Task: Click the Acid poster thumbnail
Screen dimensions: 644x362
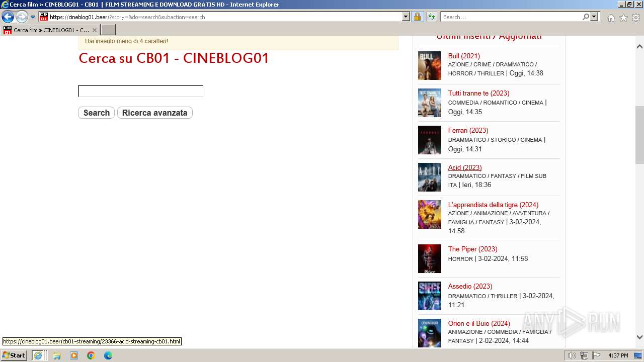Action: (x=430, y=177)
